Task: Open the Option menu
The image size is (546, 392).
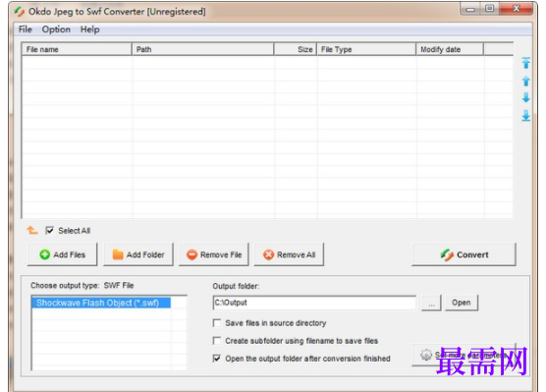Action: [x=56, y=29]
